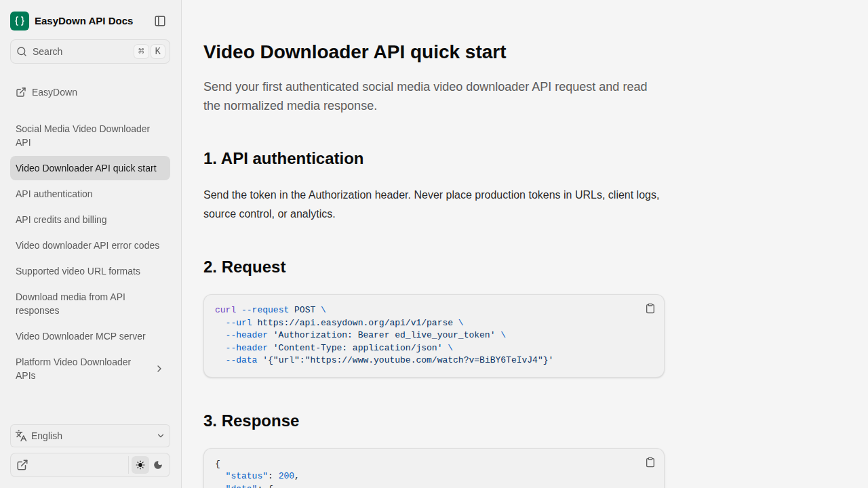Screen dimensions: 868x488
Task: Open Download media from API responses
Action: (x=90, y=304)
